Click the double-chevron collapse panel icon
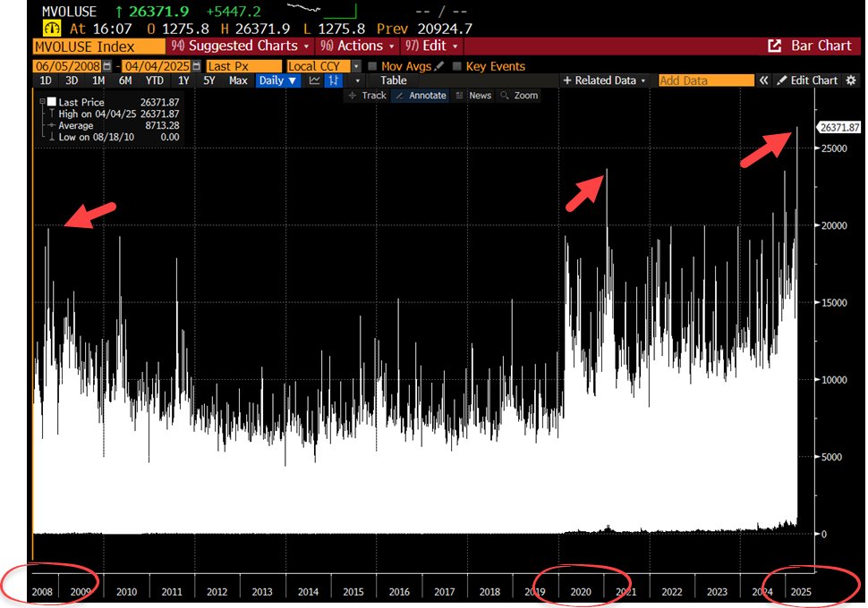Image resolution: width=868 pixels, height=608 pixels. [x=764, y=80]
